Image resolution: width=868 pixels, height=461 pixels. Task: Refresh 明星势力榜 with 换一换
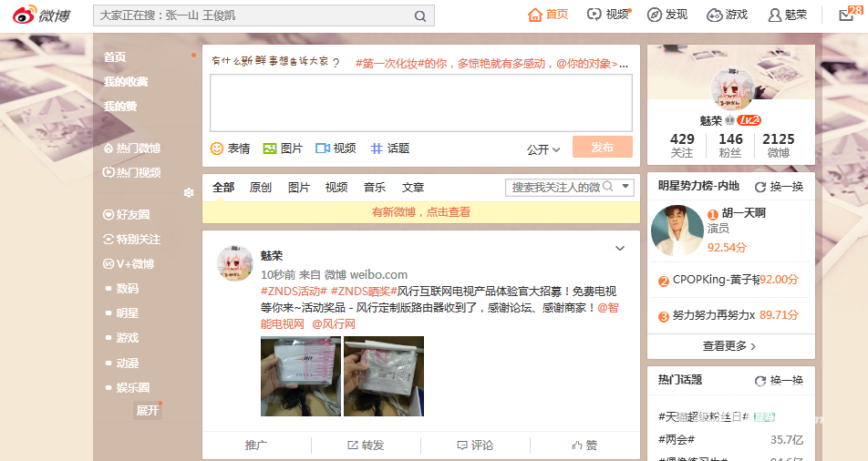779,187
